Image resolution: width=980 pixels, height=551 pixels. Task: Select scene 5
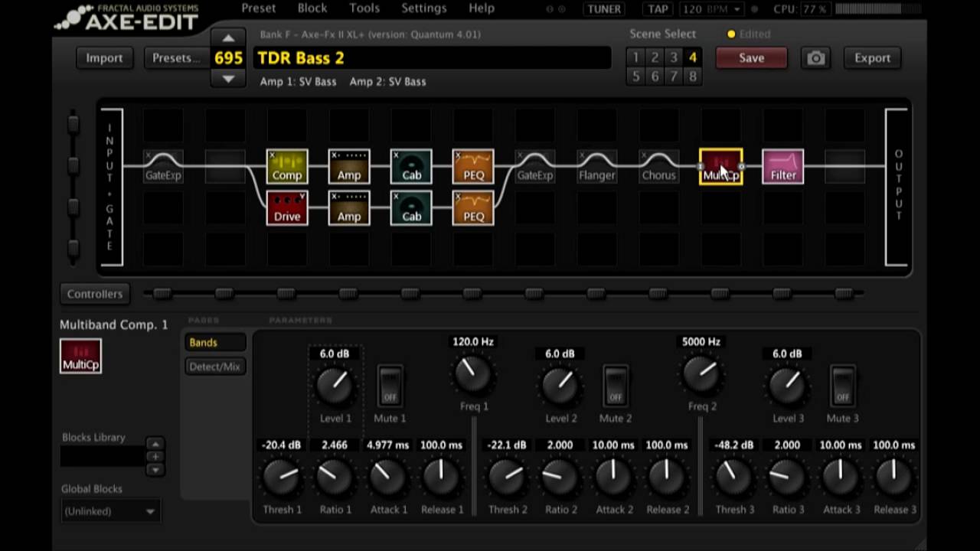tap(635, 76)
